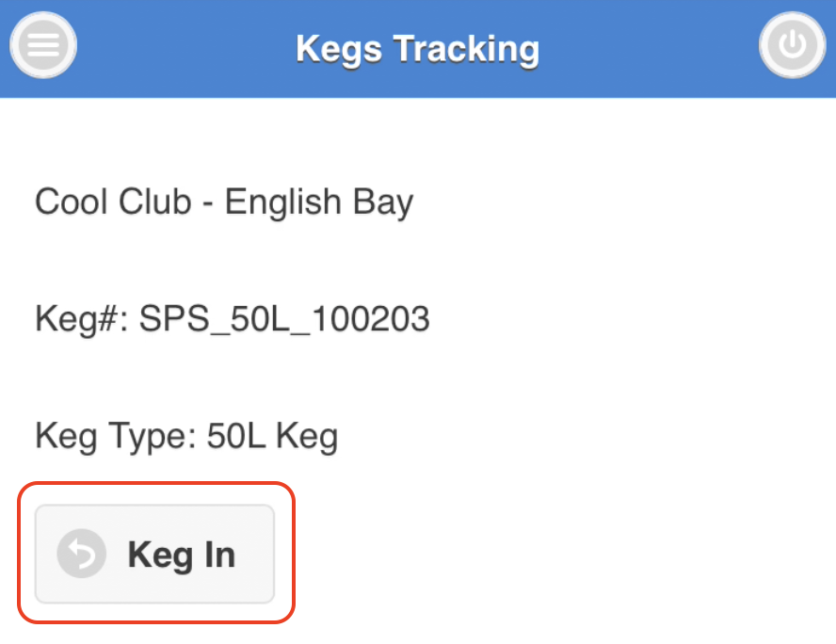The image size is (836, 644).
Task: Open the hamburger menu icon
Action: [x=42, y=46]
